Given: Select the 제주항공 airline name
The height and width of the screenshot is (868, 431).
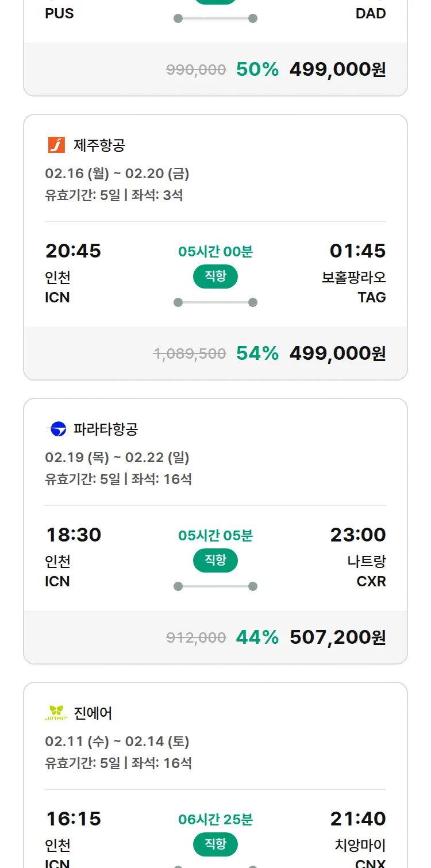Looking at the screenshot, I should pos(99,145).
